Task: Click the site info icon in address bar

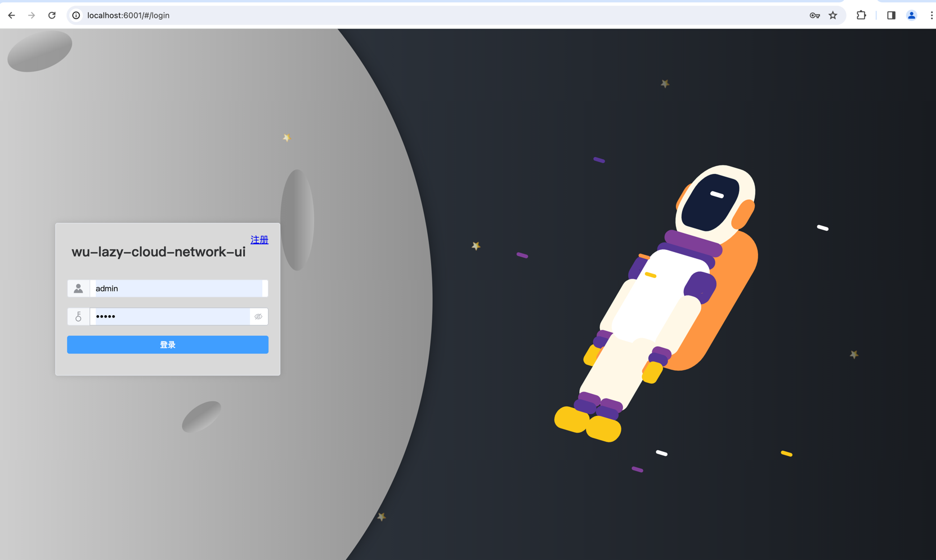Action: [76, 15]
